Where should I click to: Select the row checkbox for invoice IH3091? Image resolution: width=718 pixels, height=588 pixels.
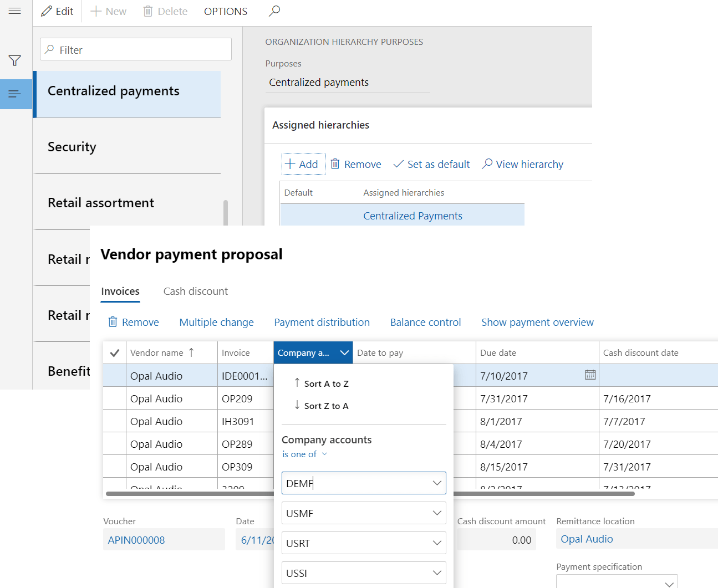coord(115,421)
